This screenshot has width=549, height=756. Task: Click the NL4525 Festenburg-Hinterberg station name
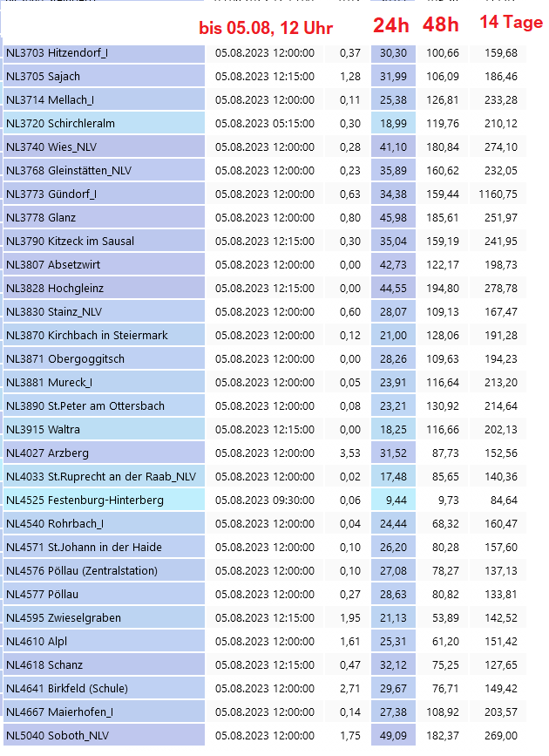tap(84, 500)
